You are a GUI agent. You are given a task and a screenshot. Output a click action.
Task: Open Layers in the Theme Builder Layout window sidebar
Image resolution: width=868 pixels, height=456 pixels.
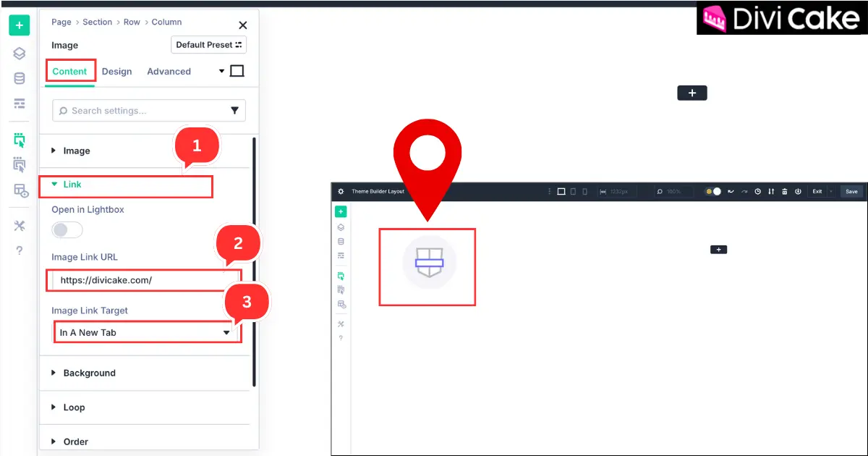click(x=341, y=227)
